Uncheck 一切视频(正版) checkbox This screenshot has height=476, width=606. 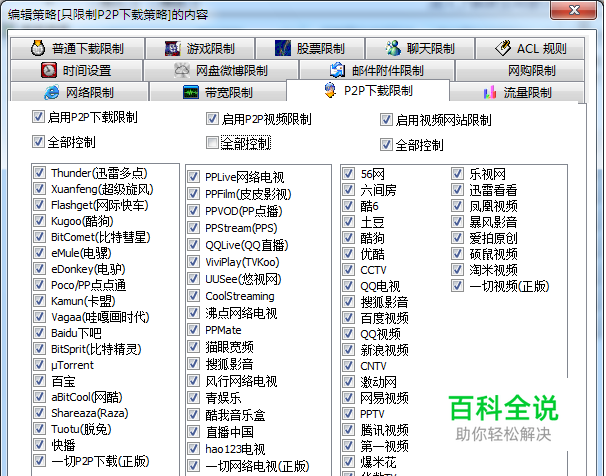(458, 286)
